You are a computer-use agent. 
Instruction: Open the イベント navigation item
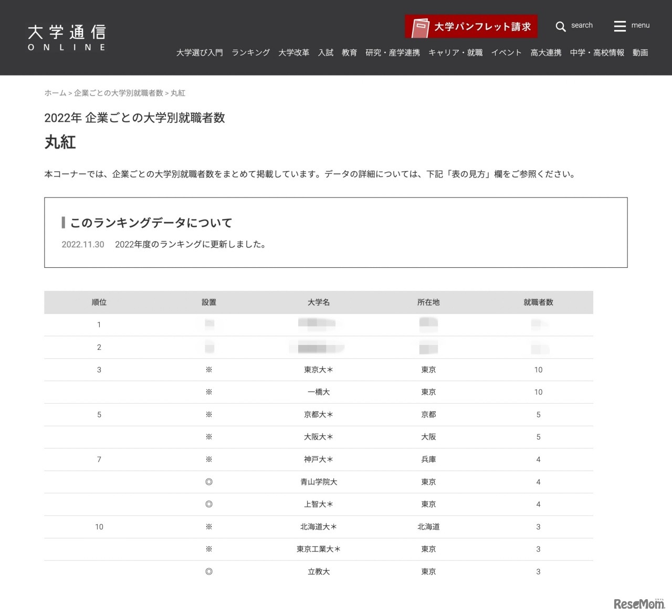coord(506,53)
